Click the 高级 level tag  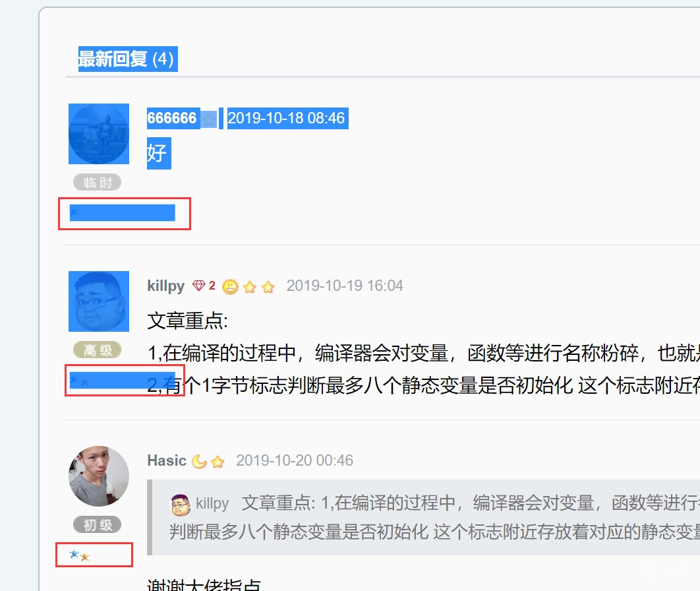pyautogui.click(x=98, y=350)
